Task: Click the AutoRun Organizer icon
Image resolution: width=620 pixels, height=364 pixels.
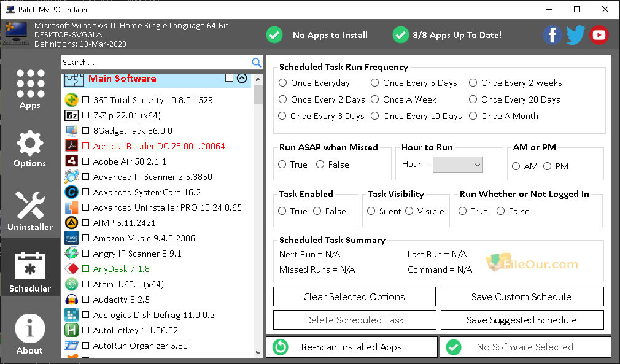Action: tap(71, 346)
